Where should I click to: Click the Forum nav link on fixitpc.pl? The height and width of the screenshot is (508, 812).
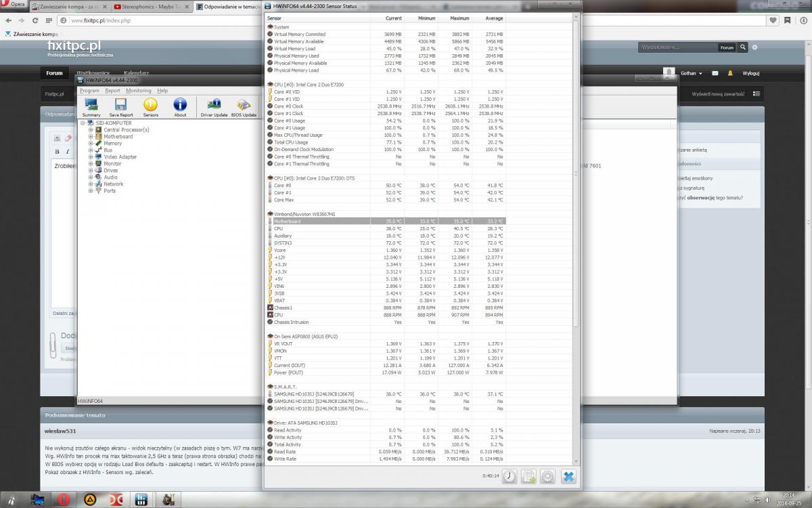[x=54, y=73]
